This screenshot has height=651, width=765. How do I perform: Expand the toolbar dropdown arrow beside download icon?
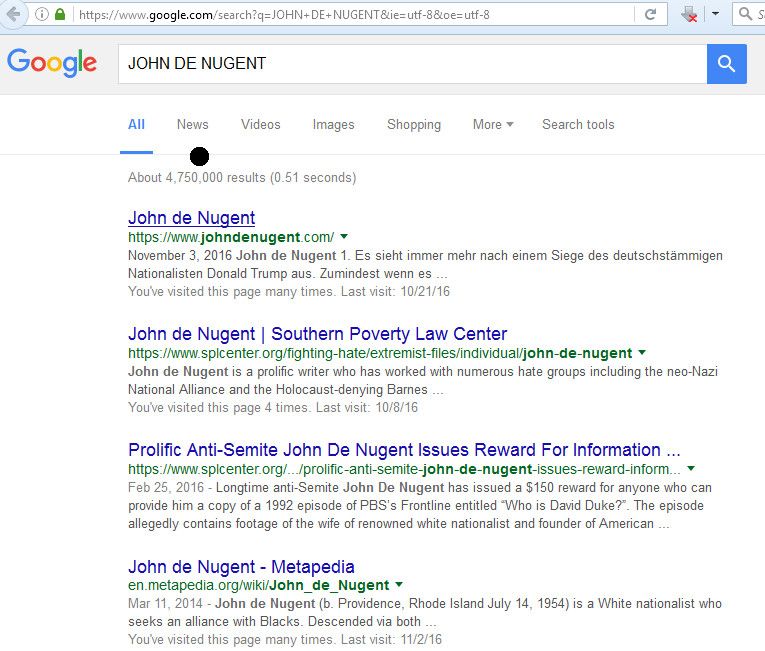click(x=715, y=14)
